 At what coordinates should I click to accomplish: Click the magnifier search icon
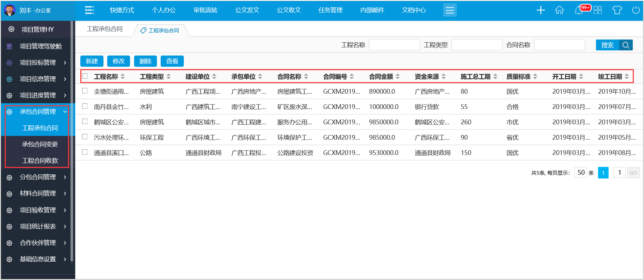point(626,45)
